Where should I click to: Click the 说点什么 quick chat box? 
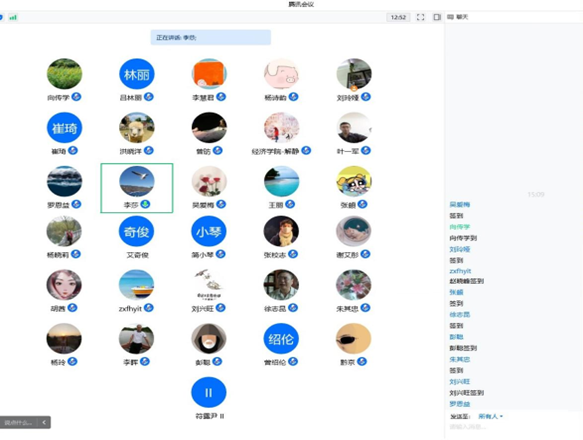[x=19, y=422]
